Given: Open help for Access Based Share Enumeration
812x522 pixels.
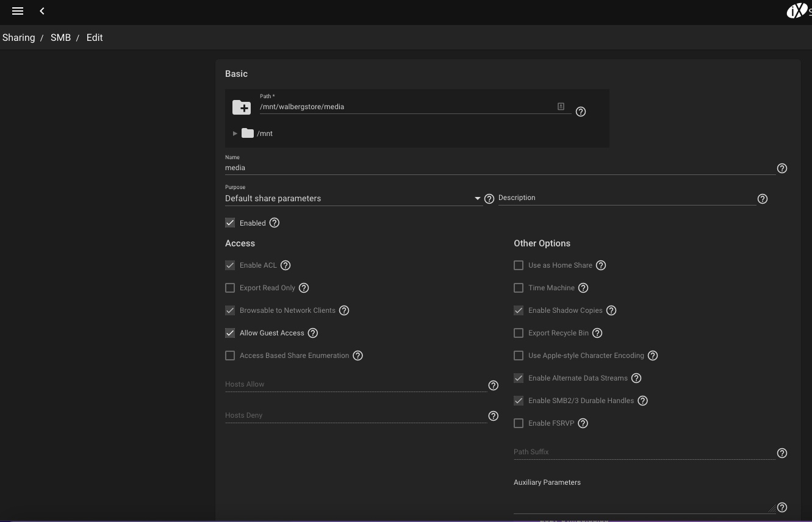Looking at the screenshot, I should (x=358, y=356).
